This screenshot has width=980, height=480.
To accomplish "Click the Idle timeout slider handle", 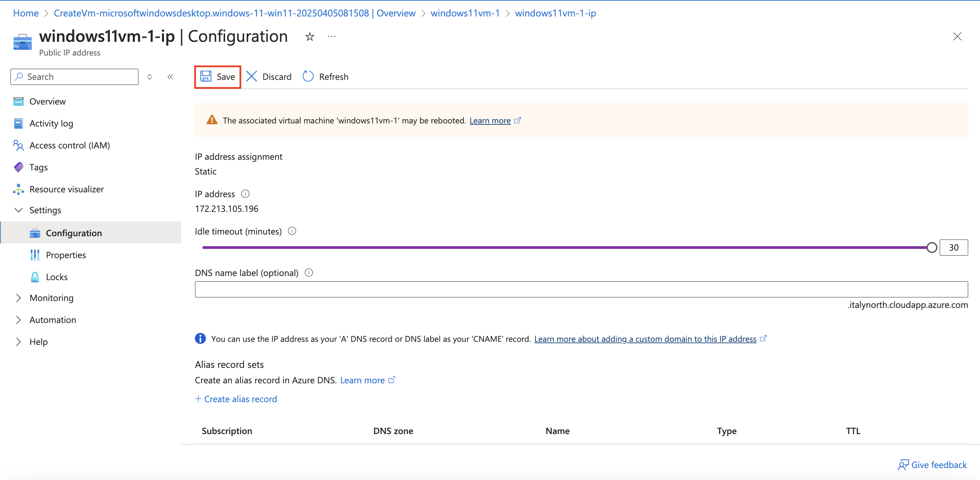I will tap(932, 248).
